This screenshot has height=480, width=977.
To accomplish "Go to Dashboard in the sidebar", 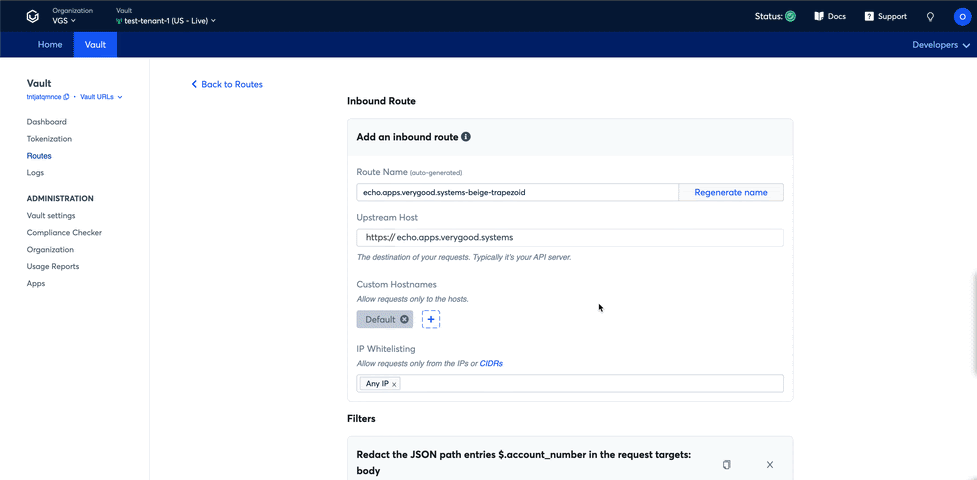I will click(x=47, y=122).
